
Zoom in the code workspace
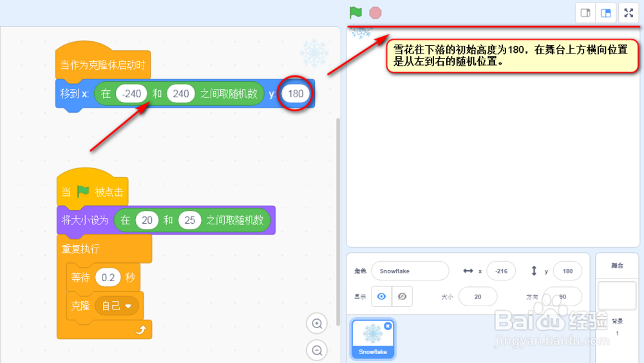(x=317, y=324)
